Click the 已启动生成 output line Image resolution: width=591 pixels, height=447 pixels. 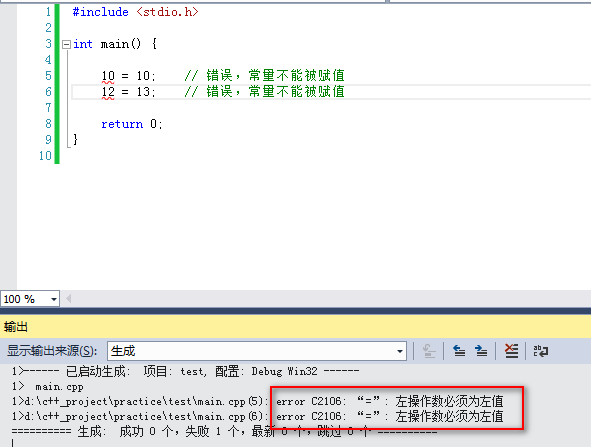pos(185,372)
